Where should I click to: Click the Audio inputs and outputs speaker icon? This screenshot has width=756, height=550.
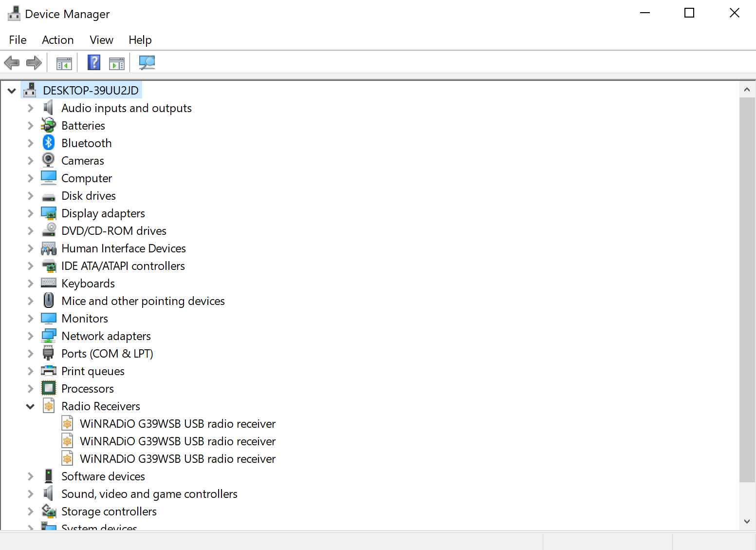tap(48, 108)
